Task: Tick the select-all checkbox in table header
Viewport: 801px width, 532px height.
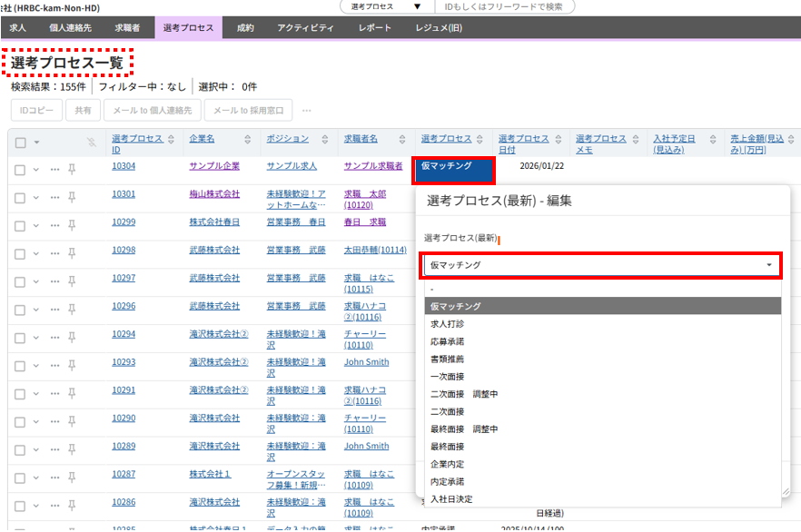Action: 21,143
